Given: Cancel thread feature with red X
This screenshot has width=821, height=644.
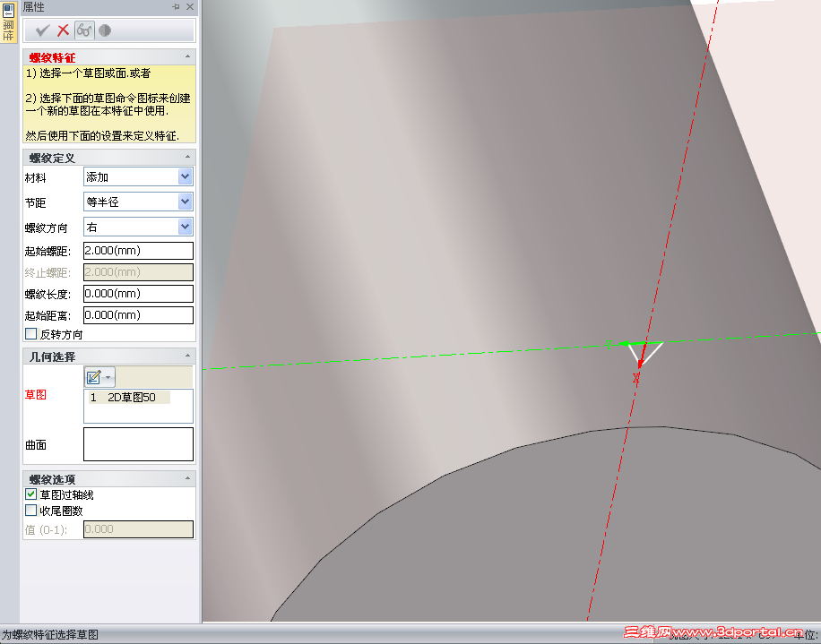Looking at the screenshot, I should [64, 30].
